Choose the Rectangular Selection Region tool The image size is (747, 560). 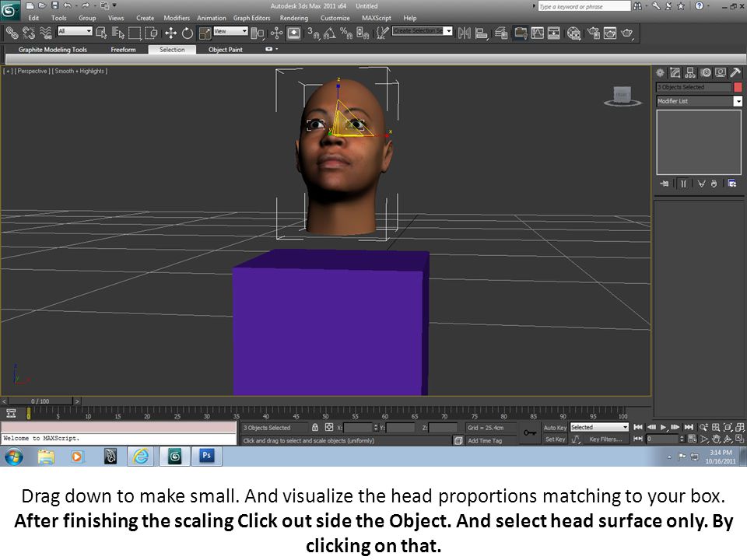[135, 33]
